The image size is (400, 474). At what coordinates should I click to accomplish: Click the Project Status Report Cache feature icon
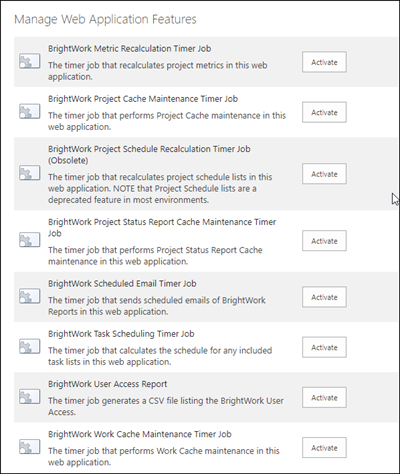click(30, 240)
